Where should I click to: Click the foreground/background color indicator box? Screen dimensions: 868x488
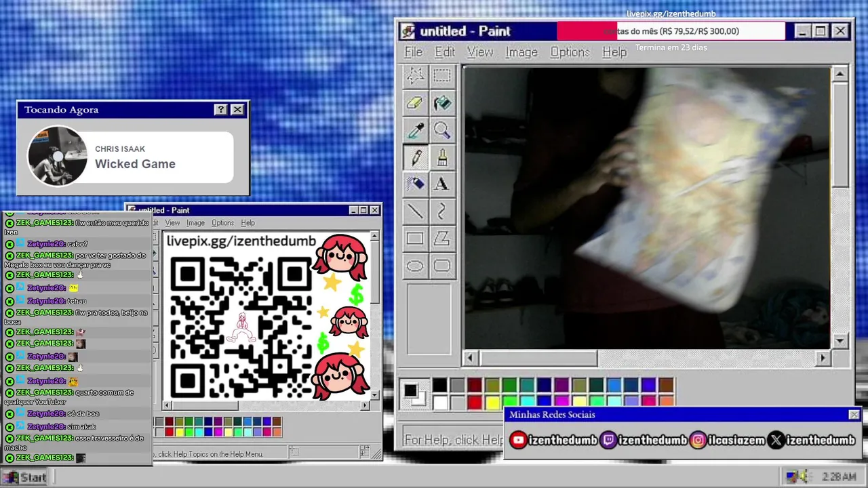[x=413, y=393]
